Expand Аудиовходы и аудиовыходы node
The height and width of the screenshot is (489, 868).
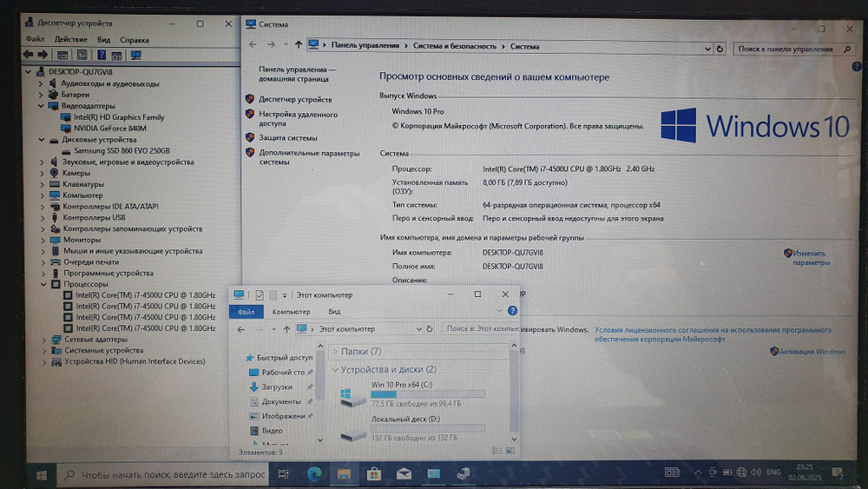pos(41,83)
